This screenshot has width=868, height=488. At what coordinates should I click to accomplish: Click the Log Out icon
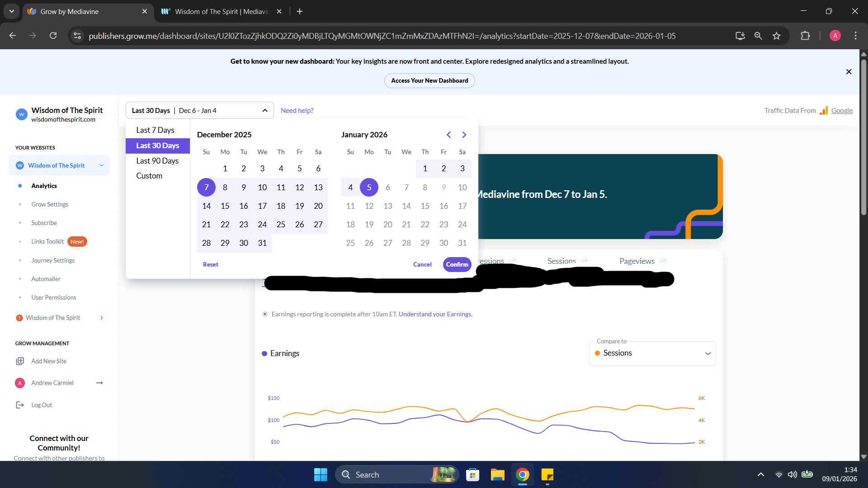coord(20,405)
